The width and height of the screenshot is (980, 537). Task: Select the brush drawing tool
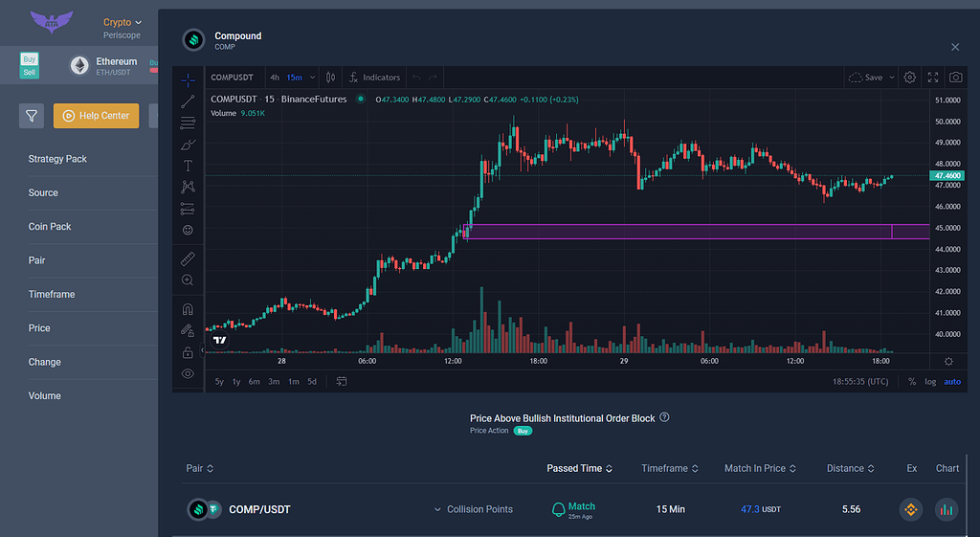tap(188, 145)
